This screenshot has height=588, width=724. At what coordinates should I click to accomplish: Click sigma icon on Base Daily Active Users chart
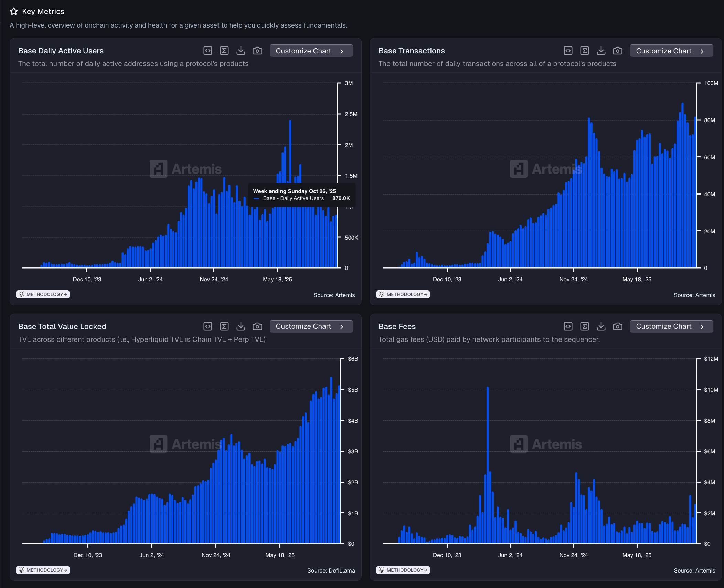(224, 51)
